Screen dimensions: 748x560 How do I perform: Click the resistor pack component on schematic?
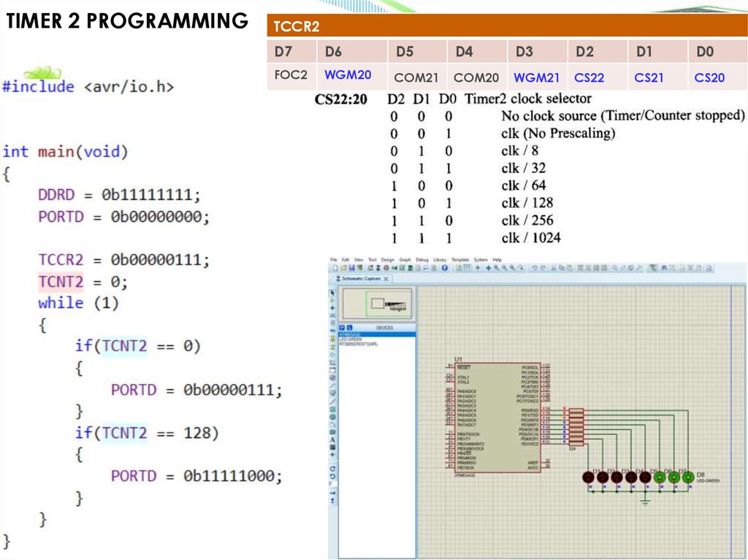pos(576,426)
